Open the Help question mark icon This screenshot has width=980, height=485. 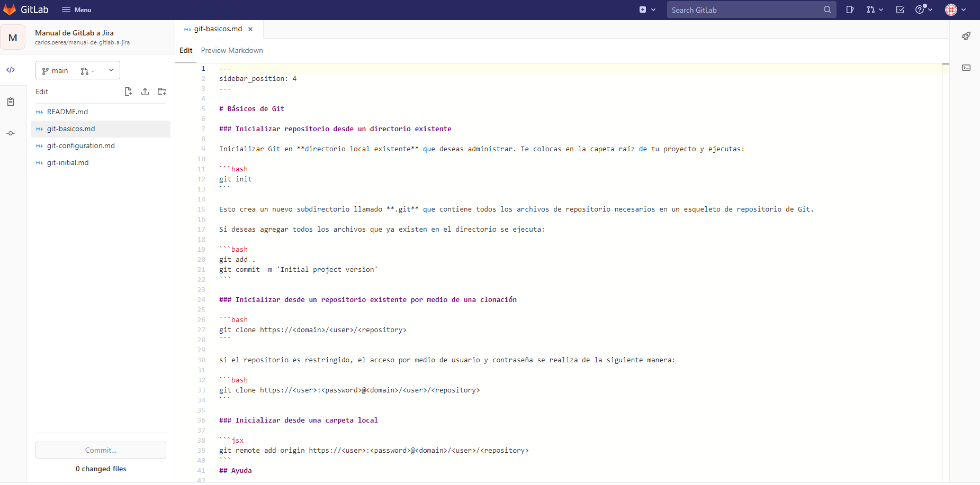[920, 10]
